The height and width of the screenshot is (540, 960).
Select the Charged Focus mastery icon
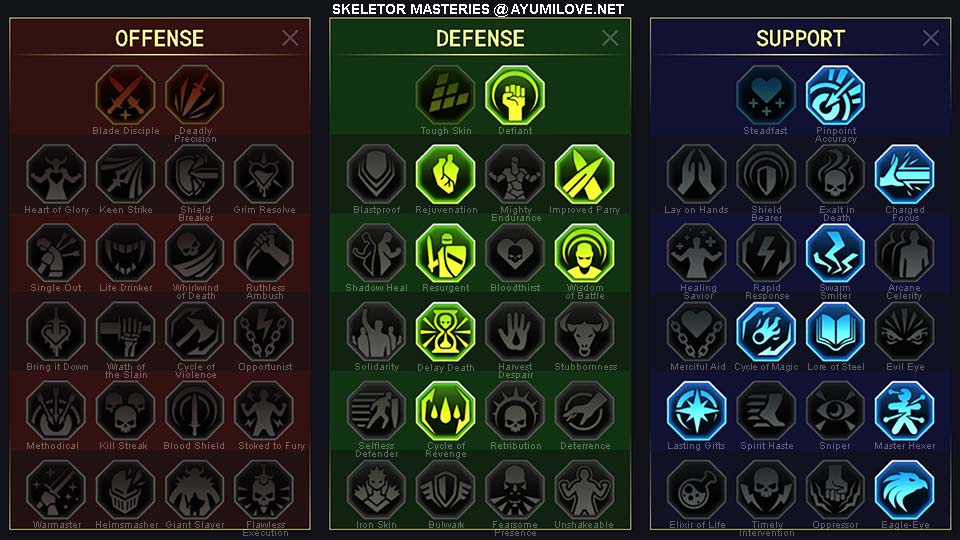pos(905,174)
